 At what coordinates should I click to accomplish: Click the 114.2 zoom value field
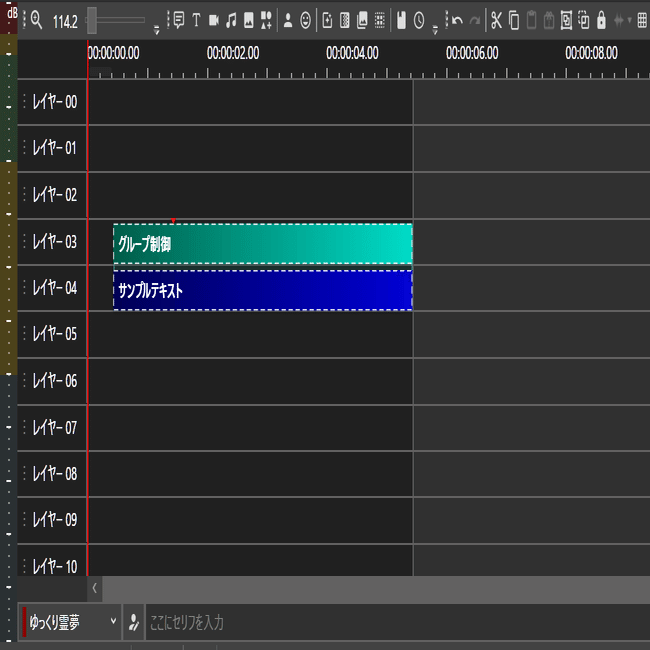point(65,21)
